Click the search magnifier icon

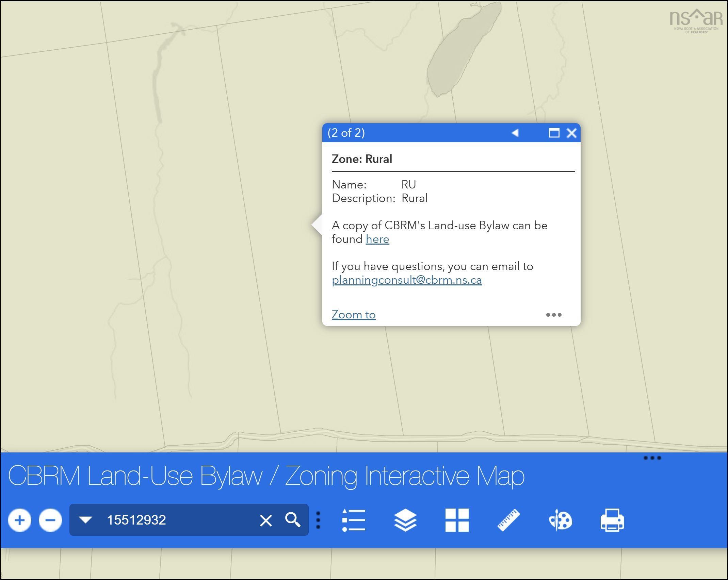pyautogui.click(x=293, y=520)
